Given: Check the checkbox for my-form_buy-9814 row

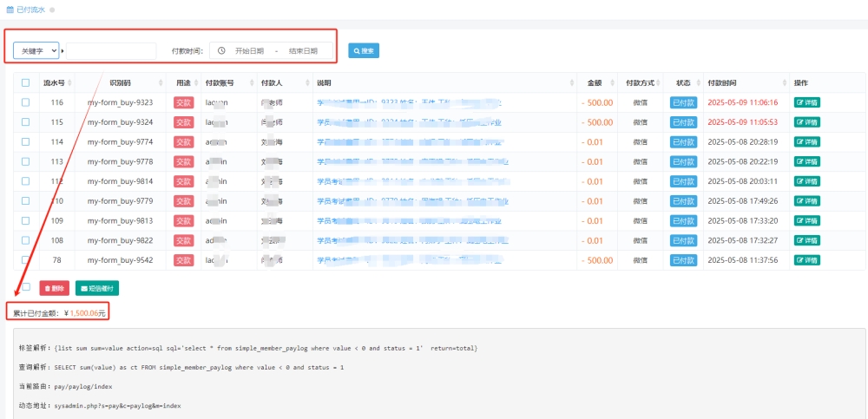Looking at the screenshot, I should pos(25,181).
